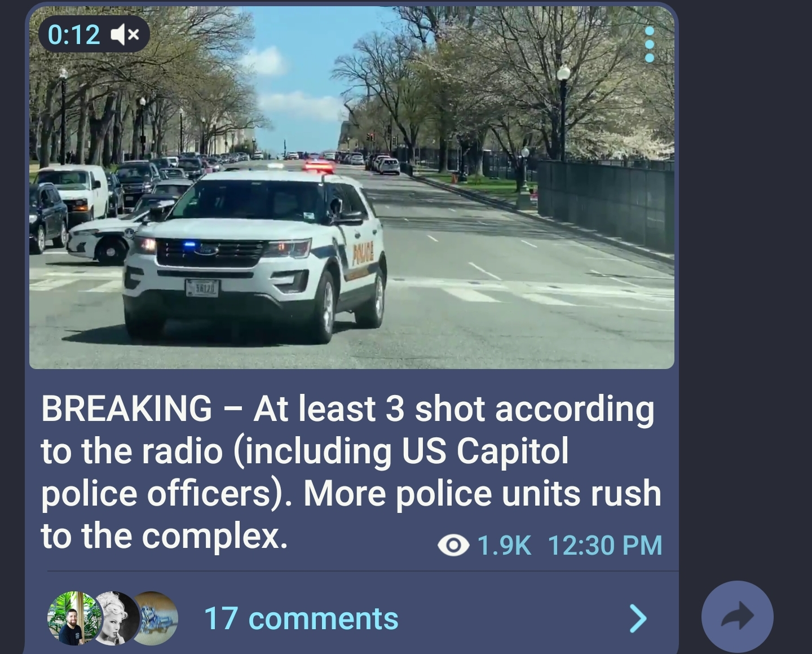812x654 pixels.
Task: Tap caption ending 'to the complex.'
Action: [x=164, y=536]
